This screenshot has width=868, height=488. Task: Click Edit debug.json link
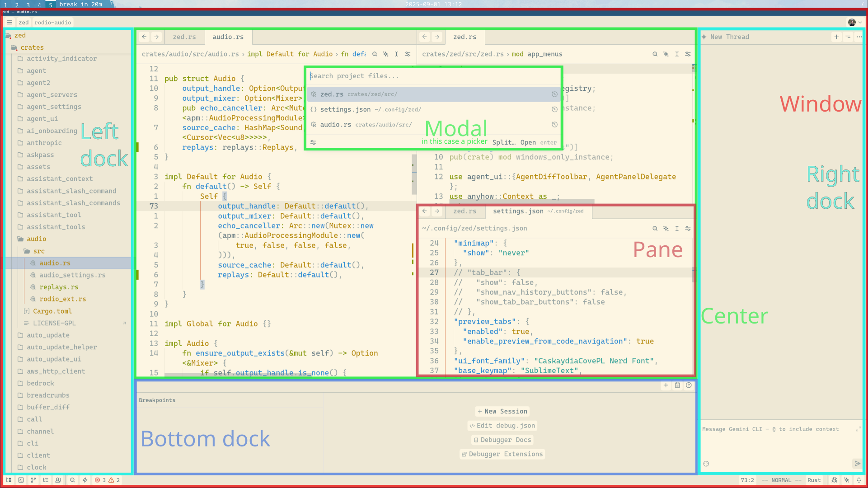502,426
